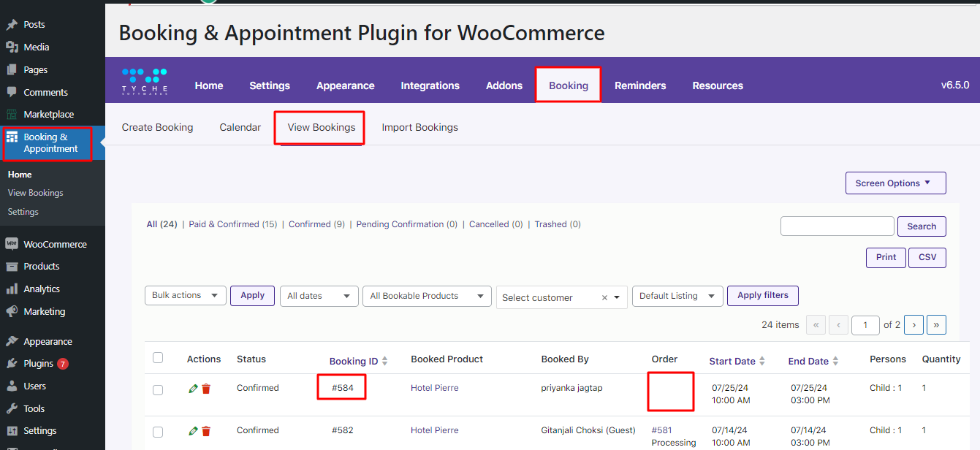This screenshot has width=980, height=450.
Task: Click edit pencil icon for booking #584
Action: pyautogui.click(x=193, y=389)
